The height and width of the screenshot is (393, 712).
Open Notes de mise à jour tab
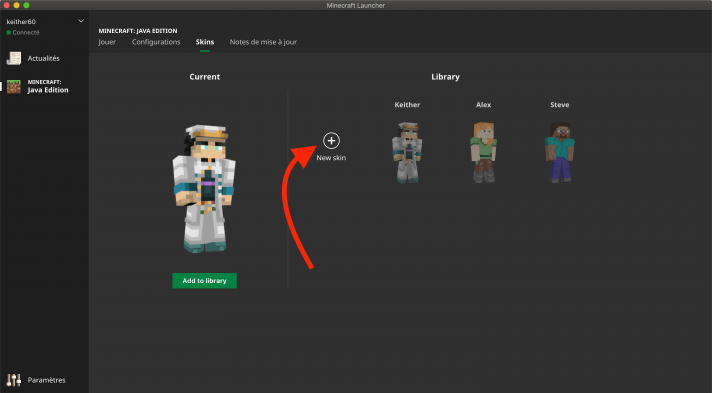263,42
